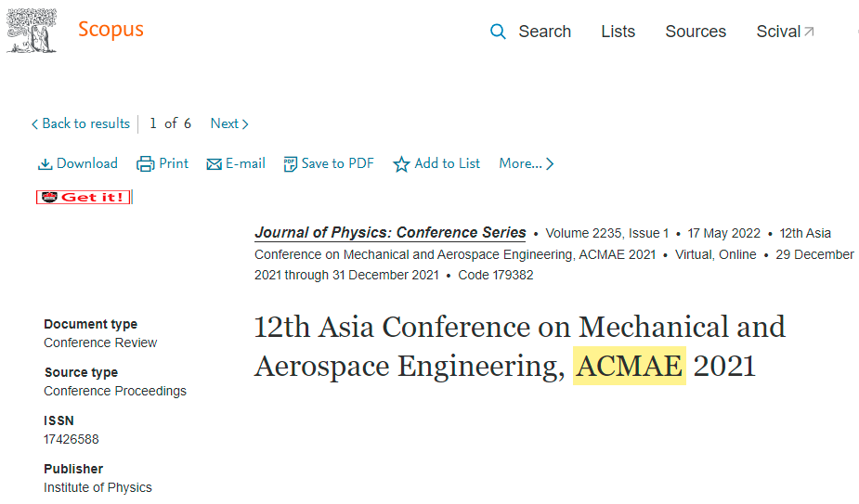Click the Print text link
Image resolution: width=859 pixels, height=504 pixels.
click(174, 163)
